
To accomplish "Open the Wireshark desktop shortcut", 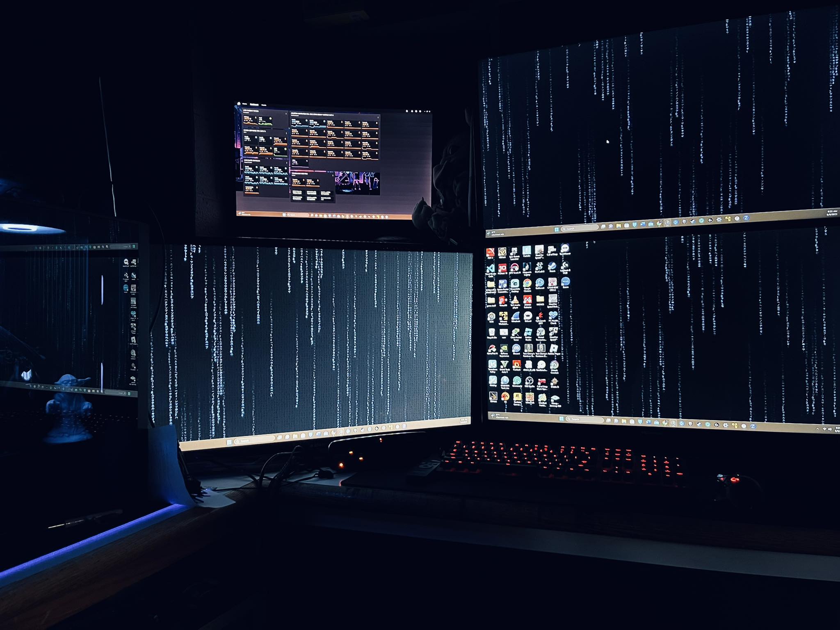I will 515,316.
